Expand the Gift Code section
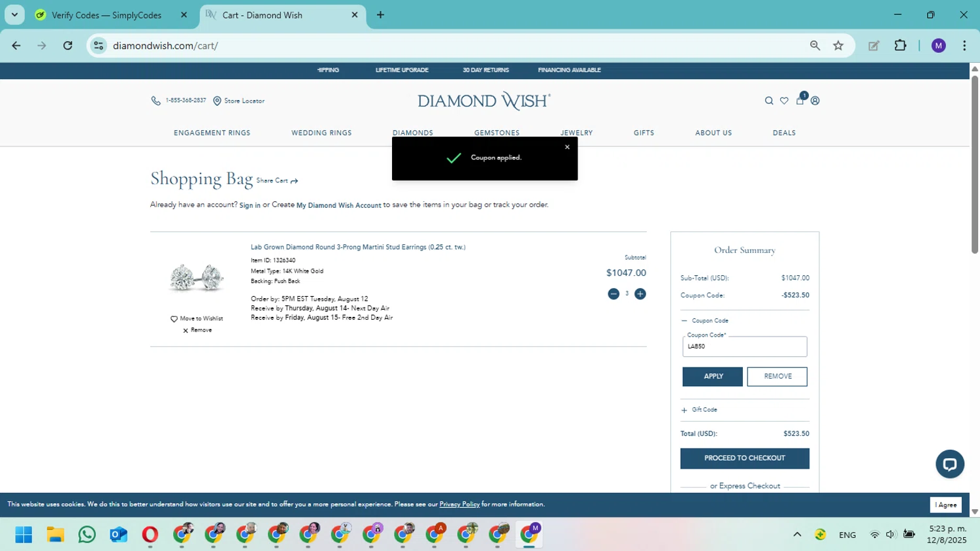 tap(699, 410)
